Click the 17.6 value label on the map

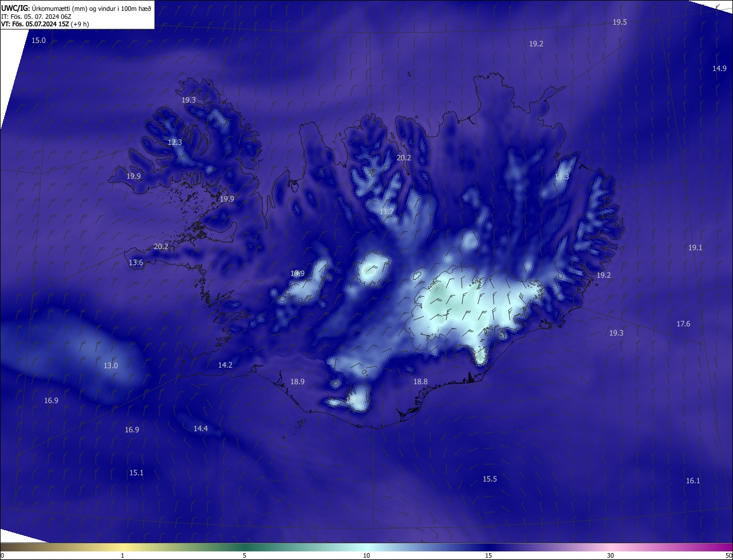click(683, 324)
